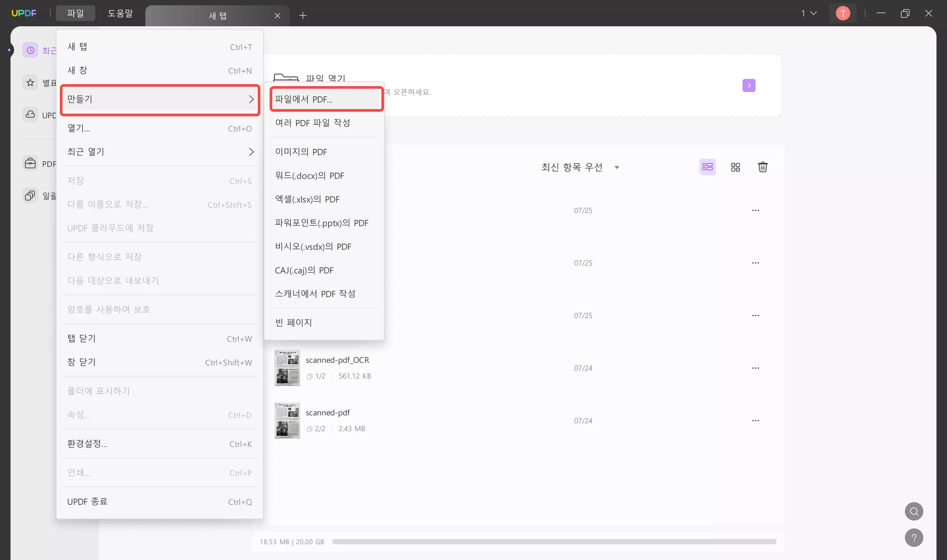Select 이미지의 PDF option
Screen dimensions: 947x560
pos(324,152)
